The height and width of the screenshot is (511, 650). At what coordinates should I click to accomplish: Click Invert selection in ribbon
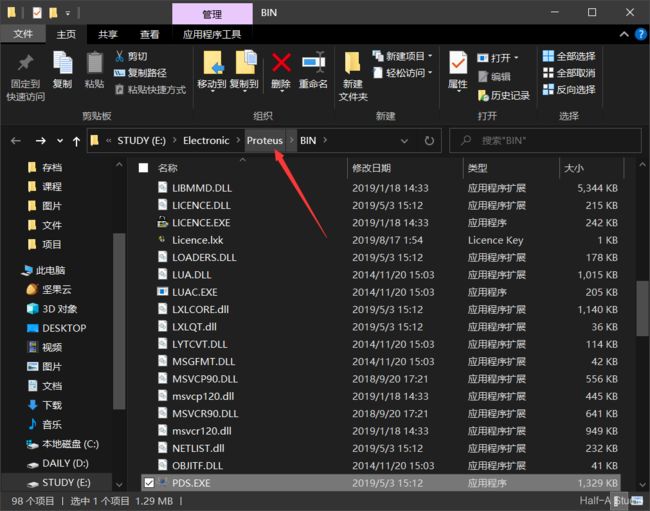click(x=569, y=90)
